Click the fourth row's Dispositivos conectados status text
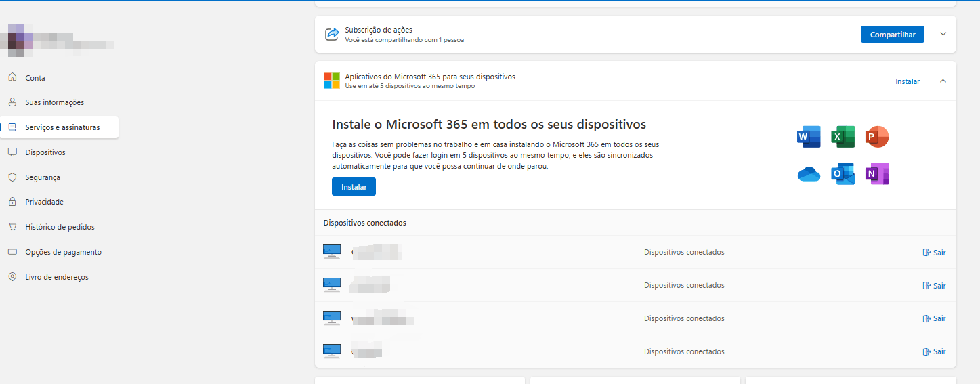 [x=684, y=351]
